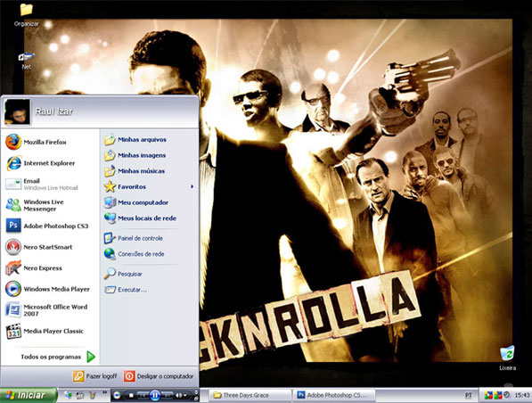Open Pesquisar search
This screenshot has height=403, width=532.
[123, 274]
